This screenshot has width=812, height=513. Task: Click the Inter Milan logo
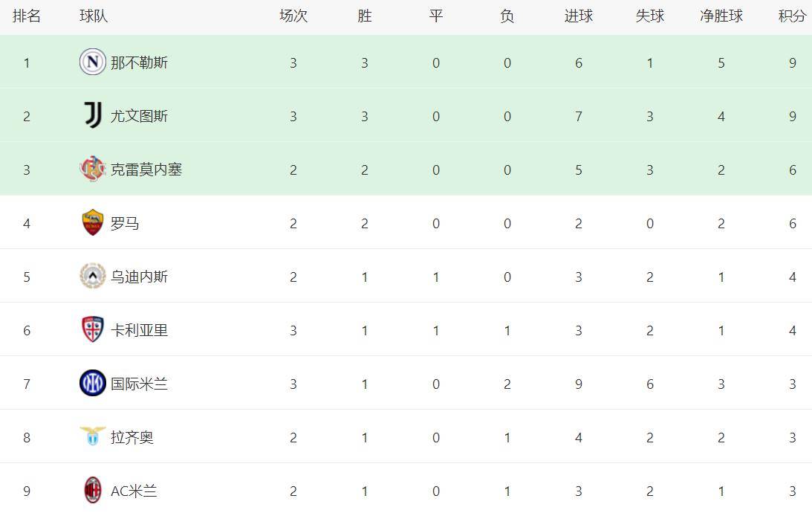93,384
